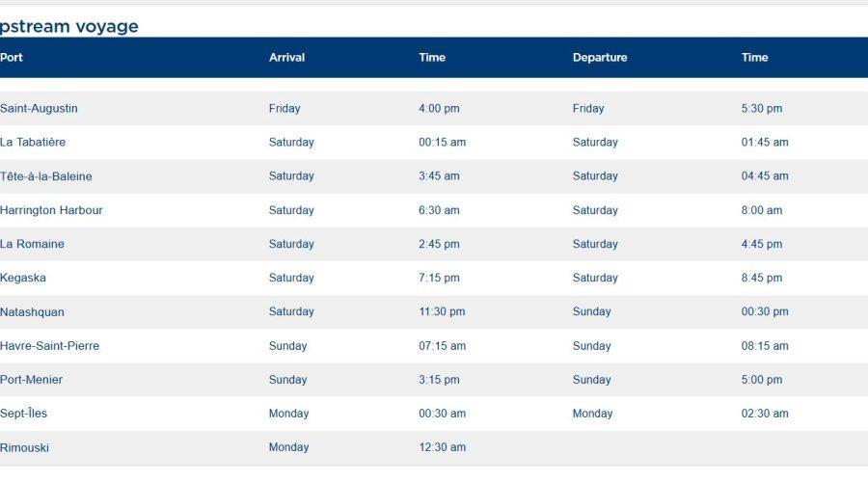Viewport: 868px width, 482px height.
Task: Click the upstream voyage heading
Action: pos(68,27)
